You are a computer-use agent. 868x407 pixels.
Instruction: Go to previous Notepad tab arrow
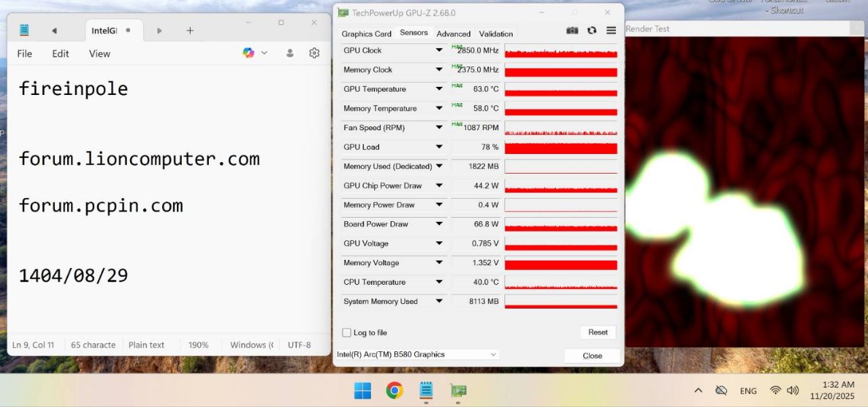tap(54, 31)
